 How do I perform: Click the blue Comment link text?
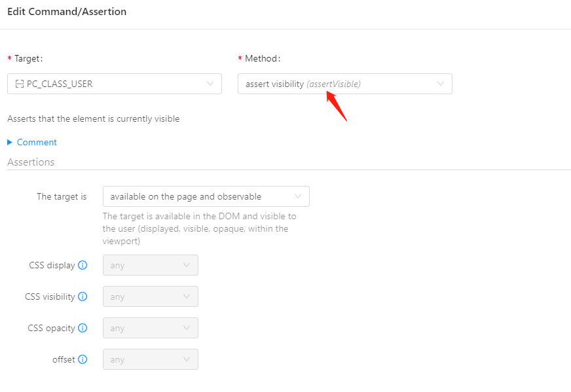point(37,142)
